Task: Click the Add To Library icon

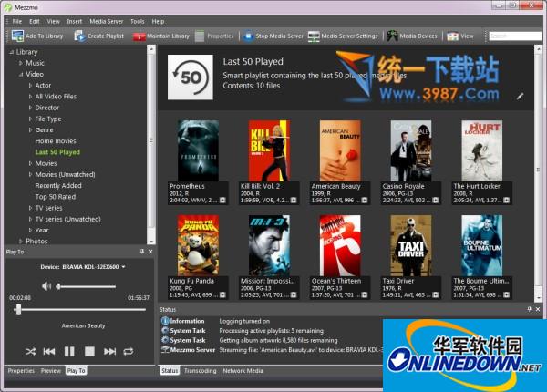Action: click(x=17, y=36)
